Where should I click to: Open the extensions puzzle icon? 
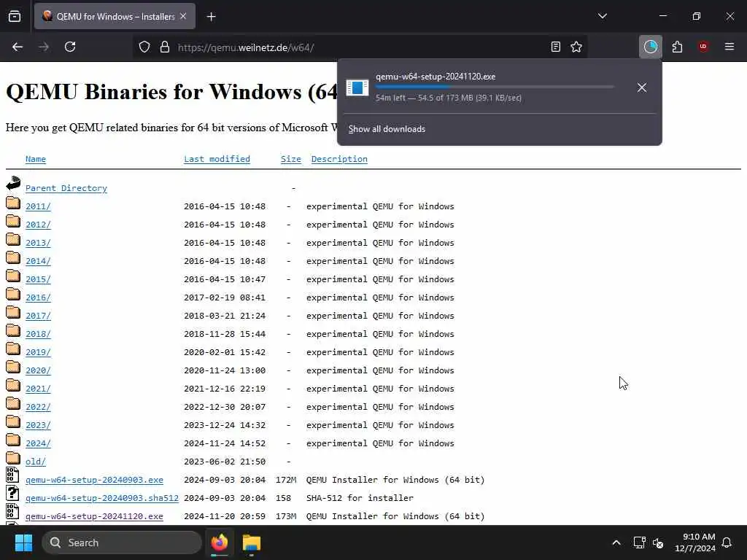point(677,47)
